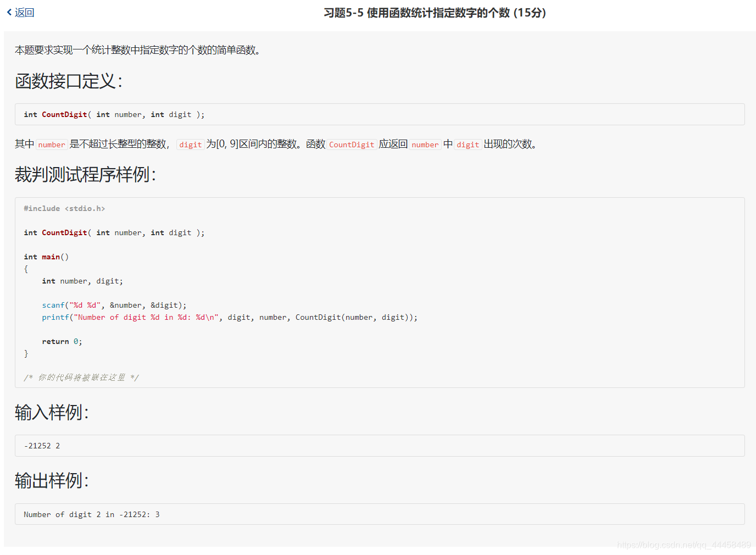
Task: Click the 'int main()' line
Action: pos(46,257)
